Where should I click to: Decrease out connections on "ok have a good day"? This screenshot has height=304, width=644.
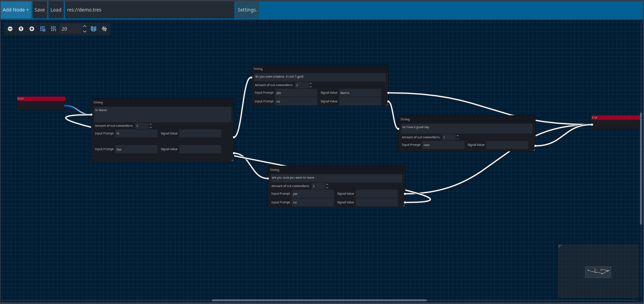coord(457,139)
